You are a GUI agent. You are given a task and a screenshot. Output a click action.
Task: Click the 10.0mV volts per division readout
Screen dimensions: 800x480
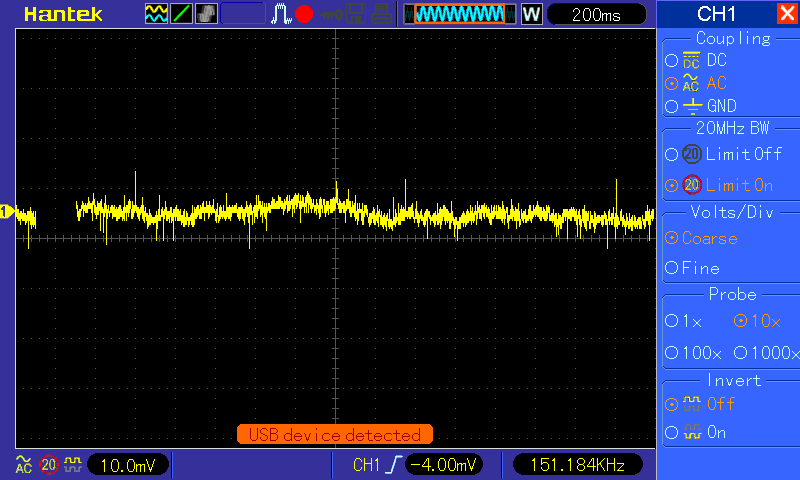[128, 465]
